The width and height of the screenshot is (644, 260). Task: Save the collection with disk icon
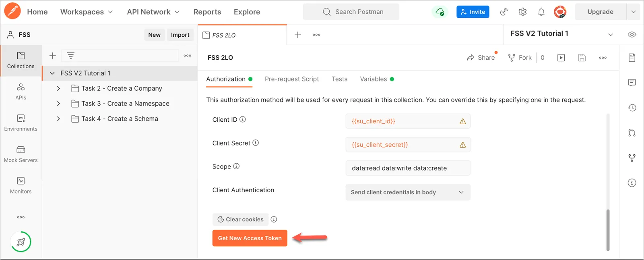click(582, 58)
